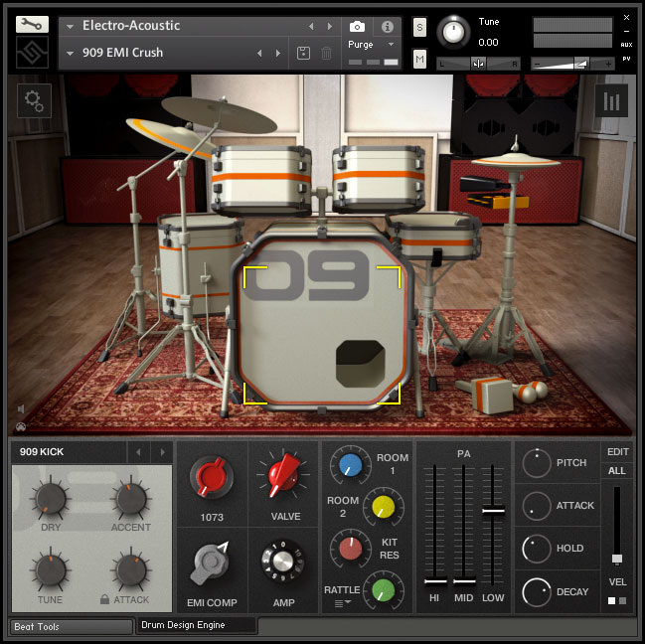Open the info icon

click(x=387, y=27)
